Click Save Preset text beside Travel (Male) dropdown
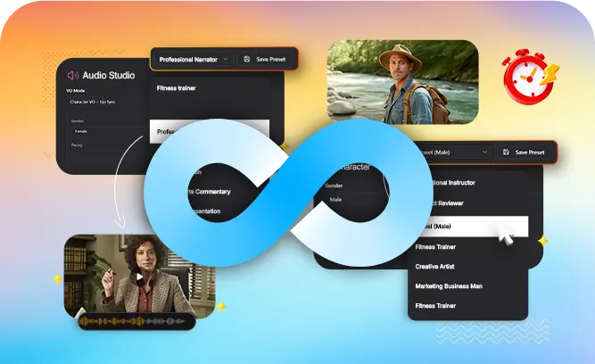This screenshot has height=364, width=595. click(530, 153)
